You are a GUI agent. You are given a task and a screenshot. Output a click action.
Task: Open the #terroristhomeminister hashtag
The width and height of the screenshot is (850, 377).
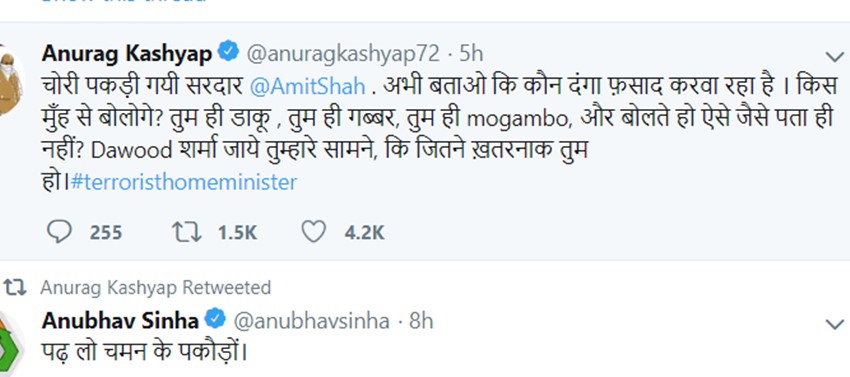pyautogui.click(x=184, y=182)
